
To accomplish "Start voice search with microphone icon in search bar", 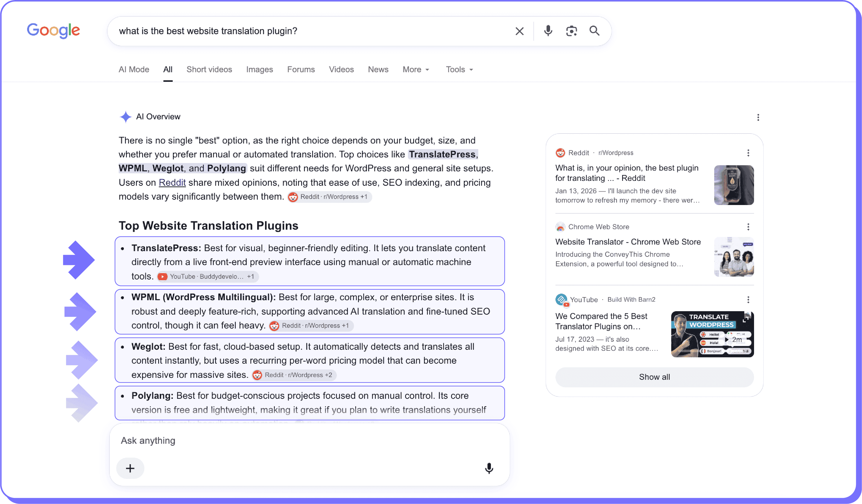I will point(548,31).
